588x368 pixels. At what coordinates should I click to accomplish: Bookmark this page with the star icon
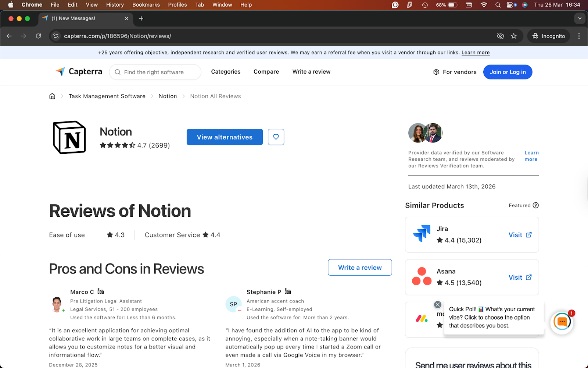click(514, 36)
